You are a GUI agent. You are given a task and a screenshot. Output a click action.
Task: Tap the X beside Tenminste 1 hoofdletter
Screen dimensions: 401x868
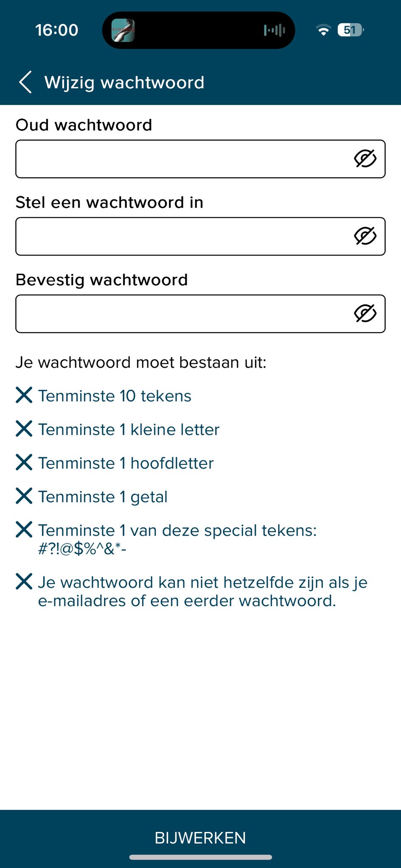(24, 462)
